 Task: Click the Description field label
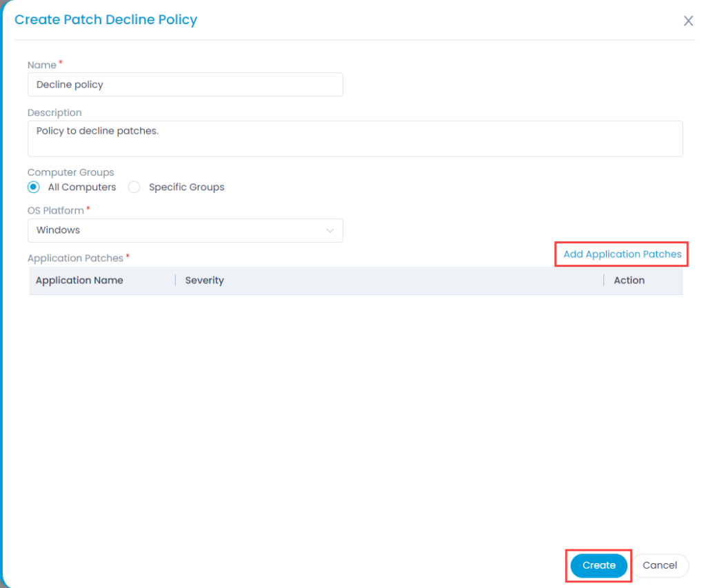click(x=54, y=112)
